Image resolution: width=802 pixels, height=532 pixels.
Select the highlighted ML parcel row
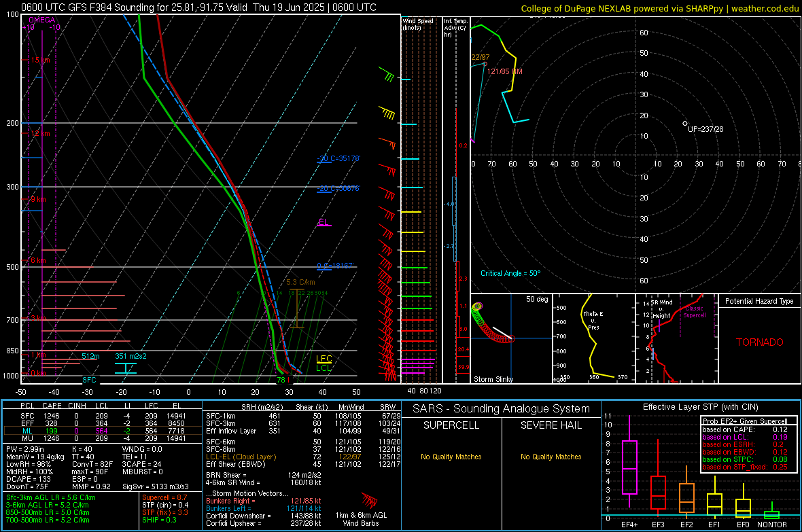point(103,431)
